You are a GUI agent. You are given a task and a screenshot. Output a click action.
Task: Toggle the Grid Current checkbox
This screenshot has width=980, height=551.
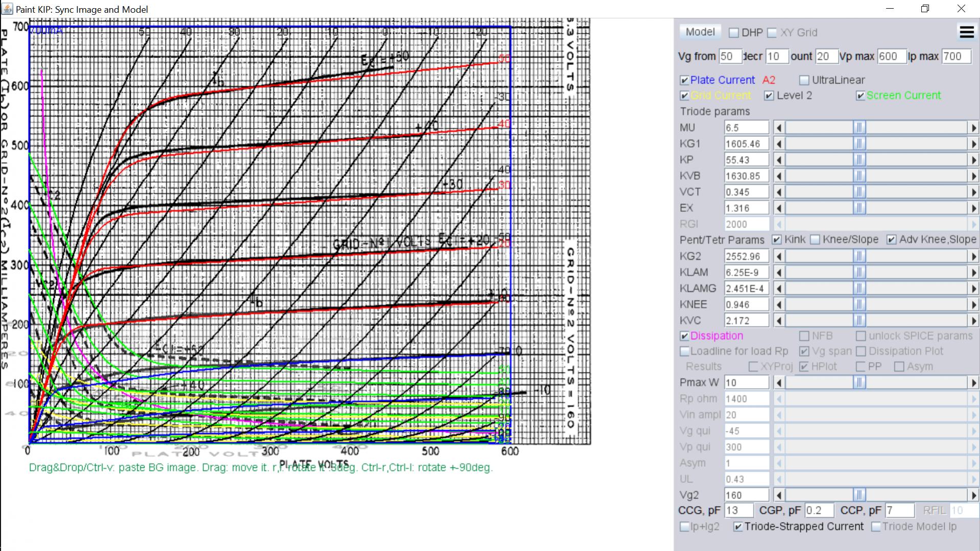pos(684,95)
